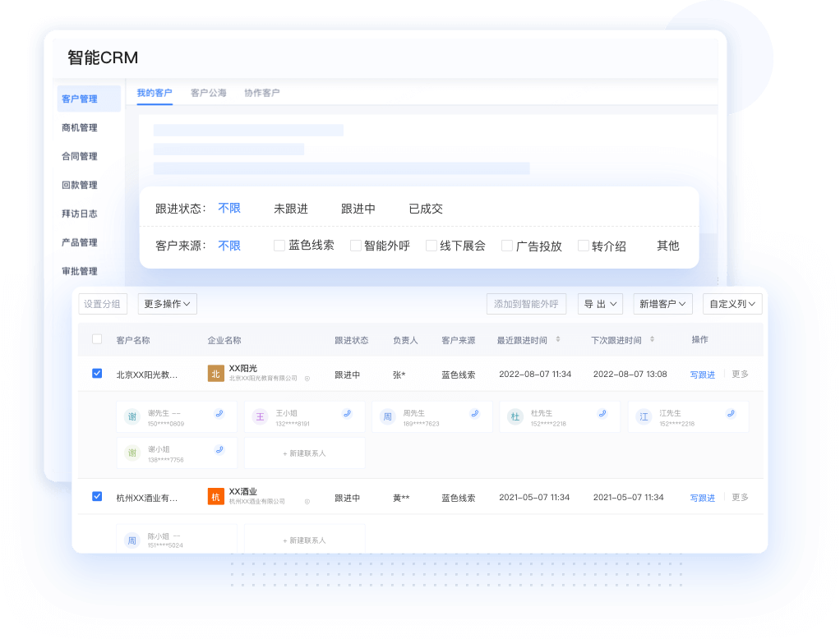Image resolution: width=840 pixels, height=639 pixels.
Task: Click 写跟进 for 杭州XX酒业有 row
Action: [x=702, y=498]
